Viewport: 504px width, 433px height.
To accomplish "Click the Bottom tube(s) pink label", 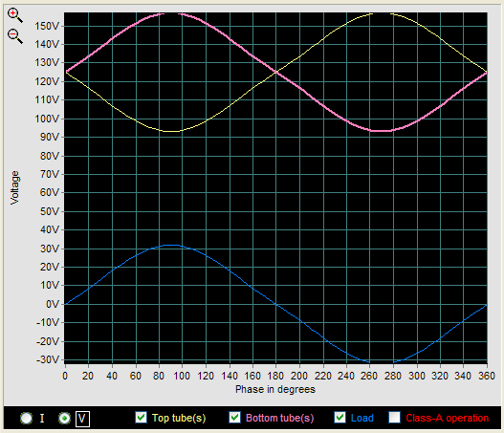I will (x=279, y=418).
